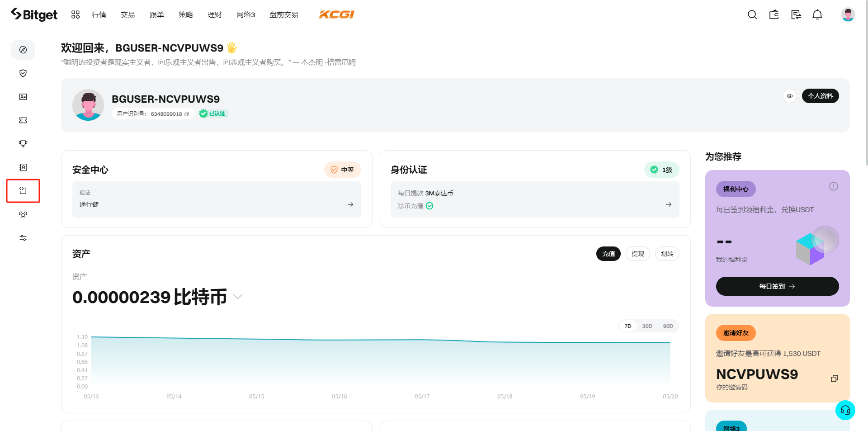The height and width of the screenshot is (431, 868).
Task: Switch the chart to 30D
Action: click(x=647, y=326)
